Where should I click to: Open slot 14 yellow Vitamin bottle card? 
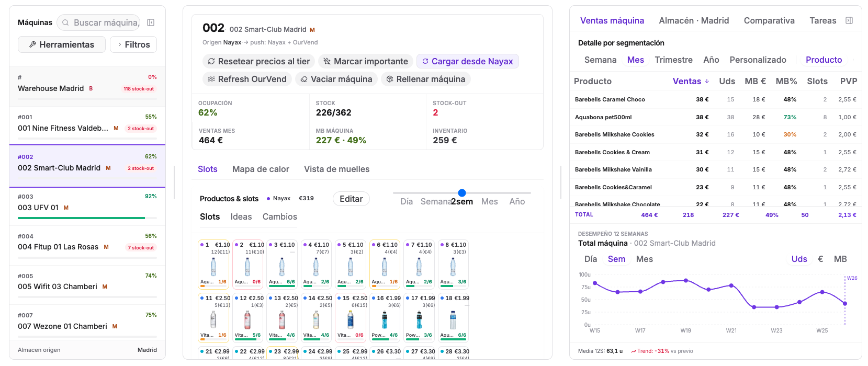[316, 317]
